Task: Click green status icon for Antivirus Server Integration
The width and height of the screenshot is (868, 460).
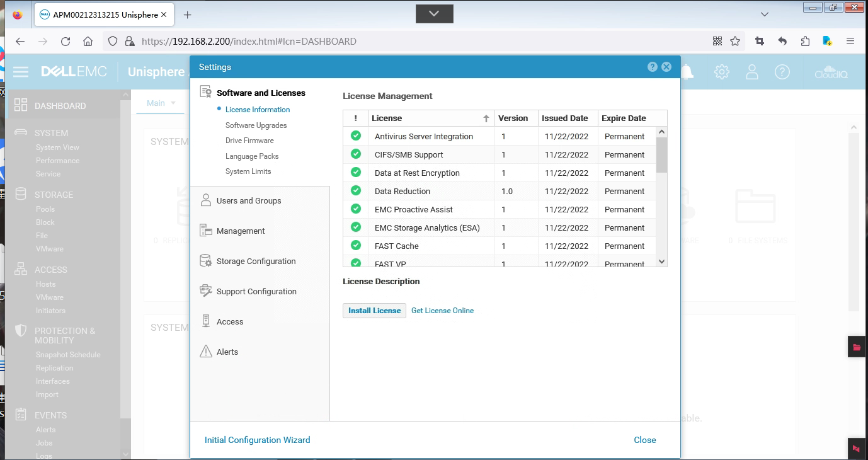Action: [356, 135]
